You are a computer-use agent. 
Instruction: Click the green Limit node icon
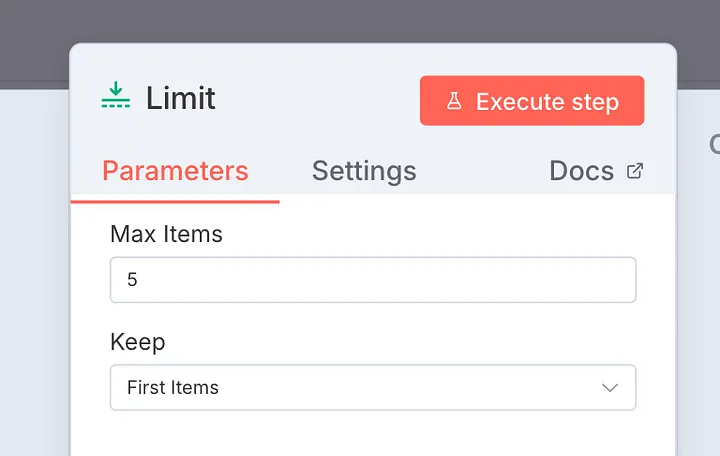(x=116, y=97)
